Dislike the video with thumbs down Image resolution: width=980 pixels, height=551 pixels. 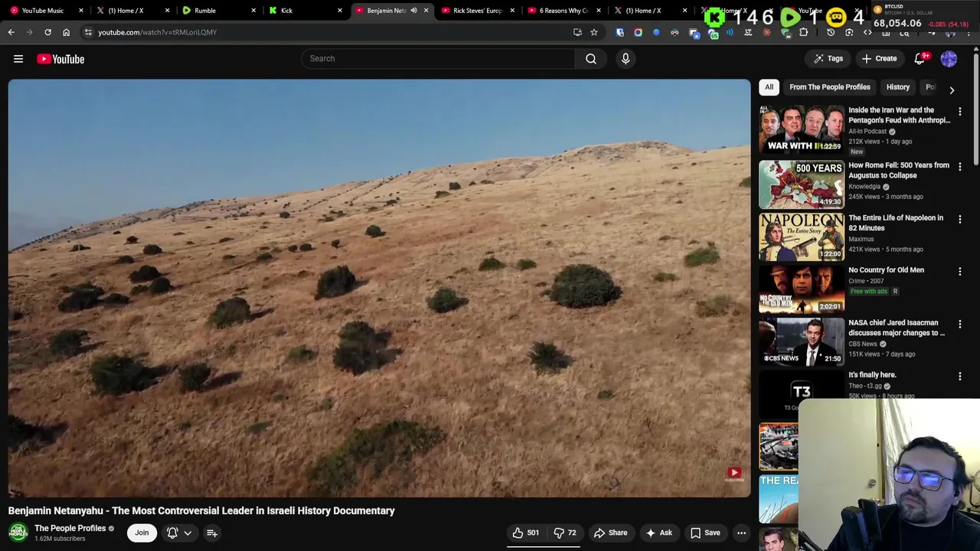coord(565,533)
